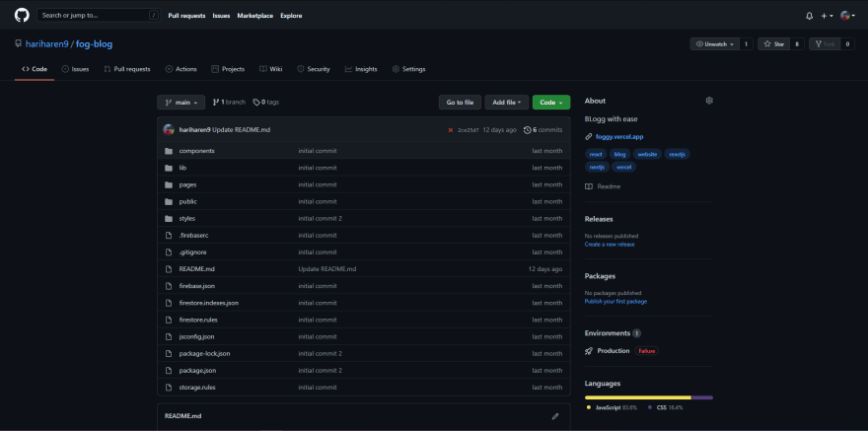Open the README.md file in list
Viewport: 868px width, 431px height.
pos(196,269)
